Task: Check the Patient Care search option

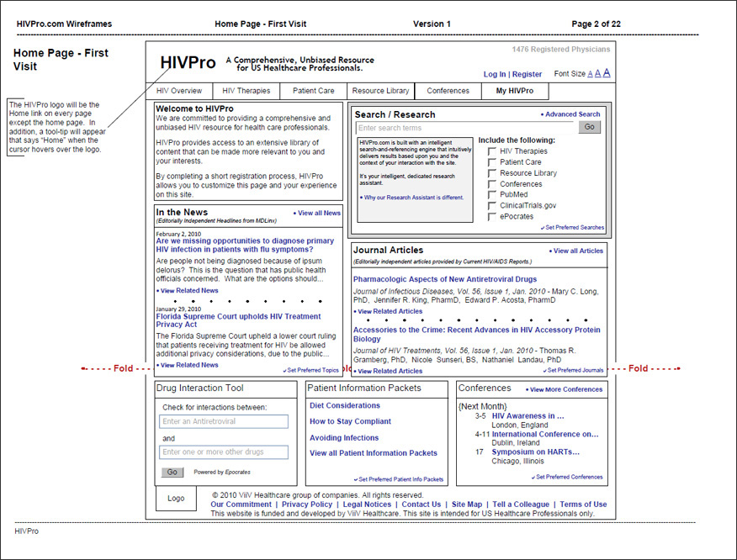Action: [x=492, y=162]
